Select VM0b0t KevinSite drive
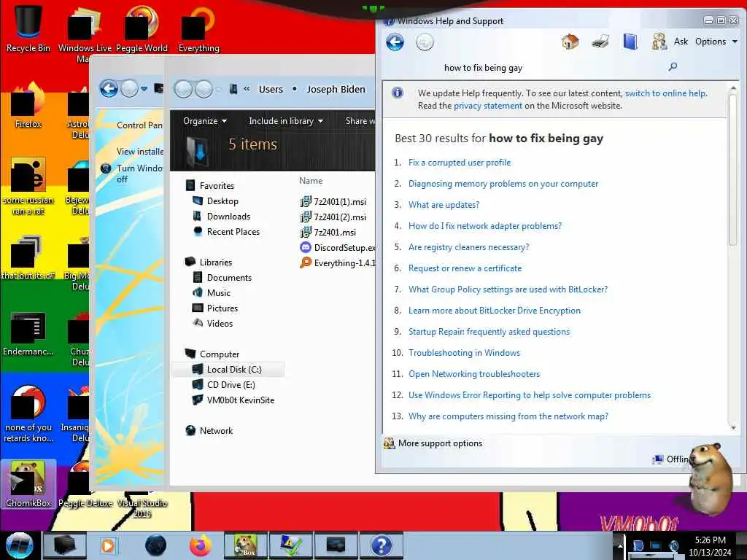This screenshot has height=560, width=747. point(233,400)
